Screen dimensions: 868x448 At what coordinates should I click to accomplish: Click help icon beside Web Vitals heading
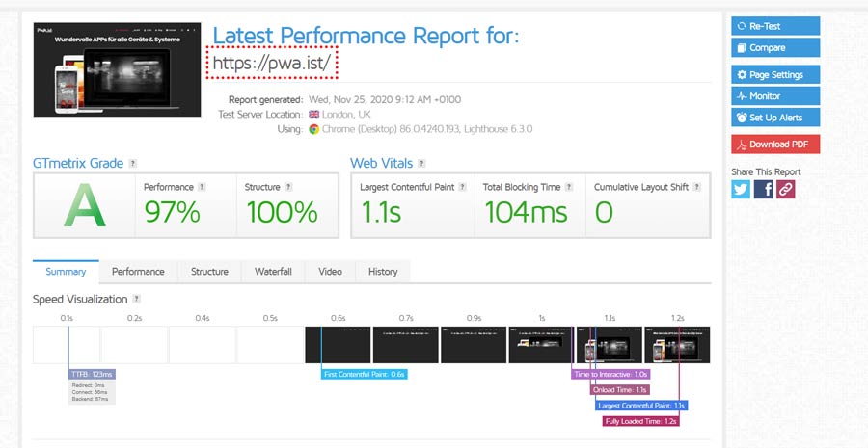[x=422, y=164]
